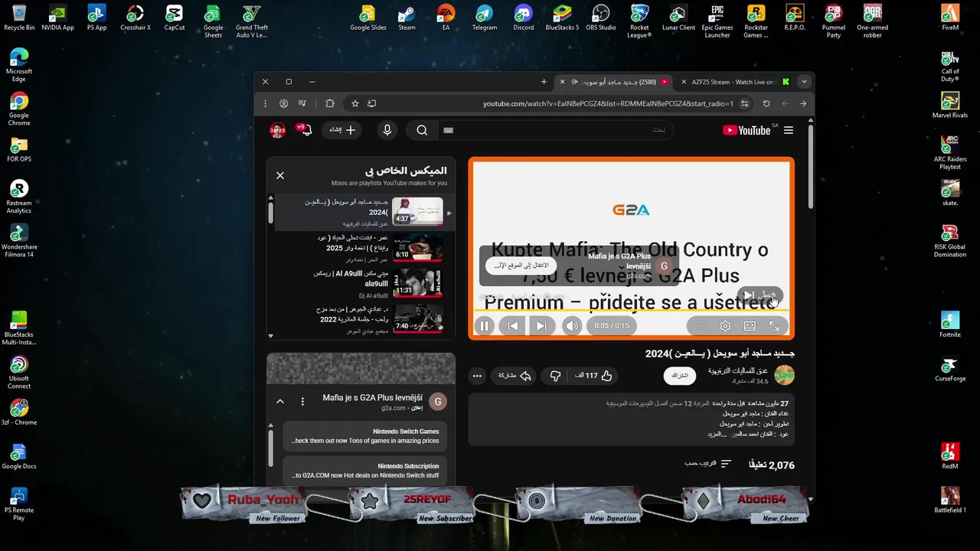This screenshot has width=980, height=551.
Task: Open Discord desktop shortcut
Action: click(x=524, y=18)
